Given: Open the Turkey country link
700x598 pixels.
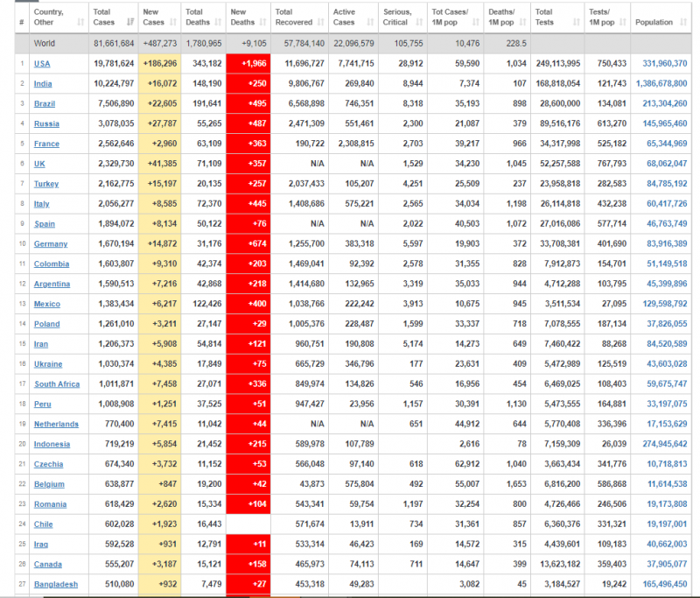Looking at the screenshot, I should pyautogui.click(x=46, y=184).
